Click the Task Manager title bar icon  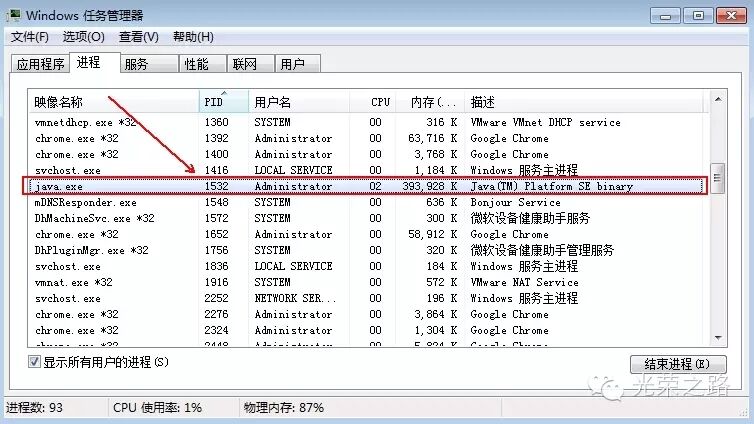(13, 15)
